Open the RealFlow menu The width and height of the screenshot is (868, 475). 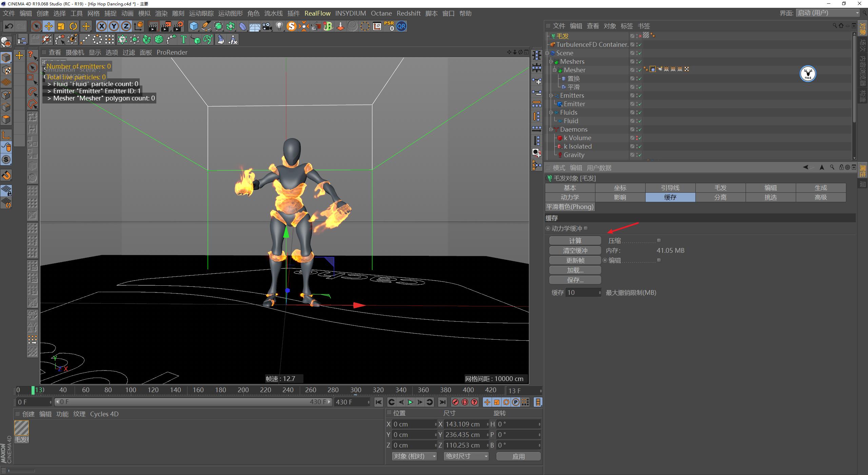pos(317,13)
